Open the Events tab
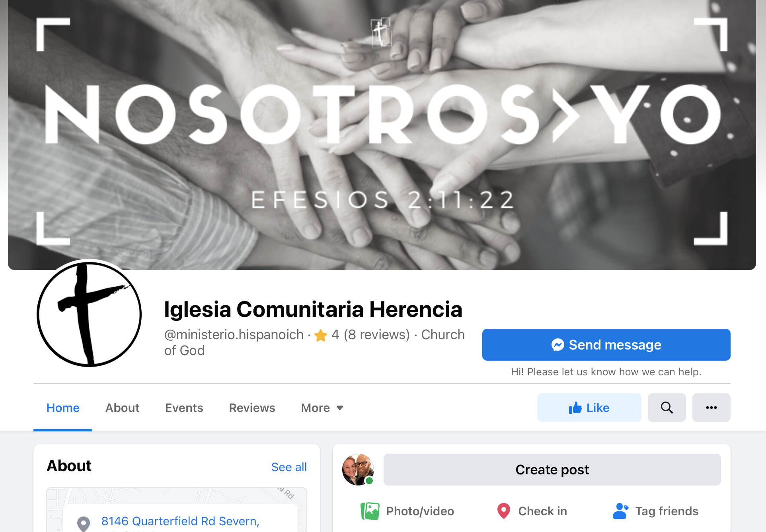Viewport: 766px width, 532px height. pos(184,408)
